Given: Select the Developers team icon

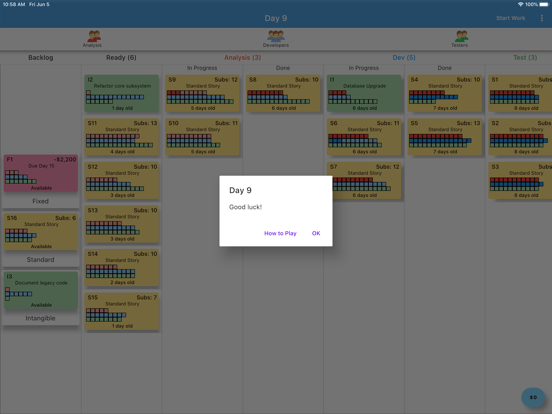Looking at the screenshot, I should pyautogui.click(x=276, y=39).
